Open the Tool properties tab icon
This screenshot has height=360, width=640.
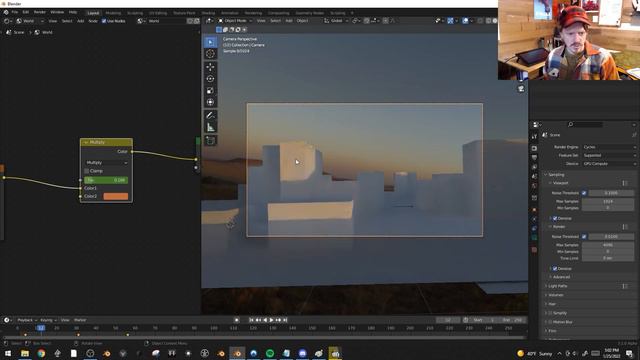(534, 137)
